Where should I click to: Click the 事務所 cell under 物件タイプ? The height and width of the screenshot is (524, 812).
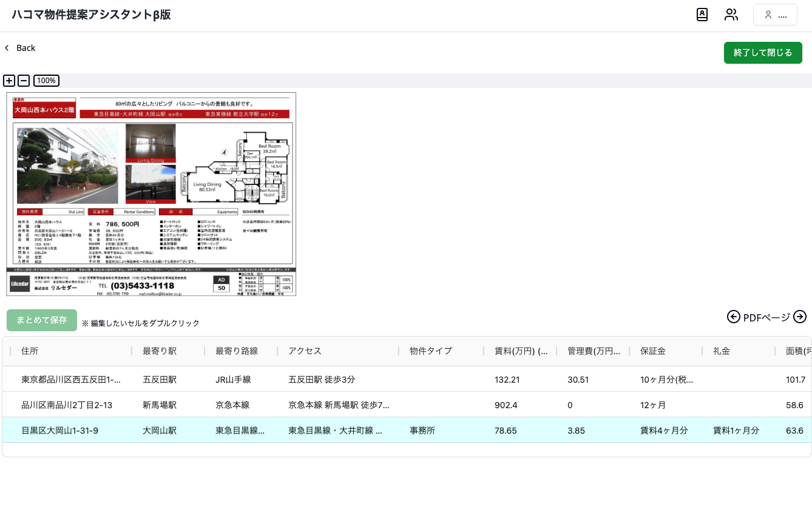tap(422, 431)
